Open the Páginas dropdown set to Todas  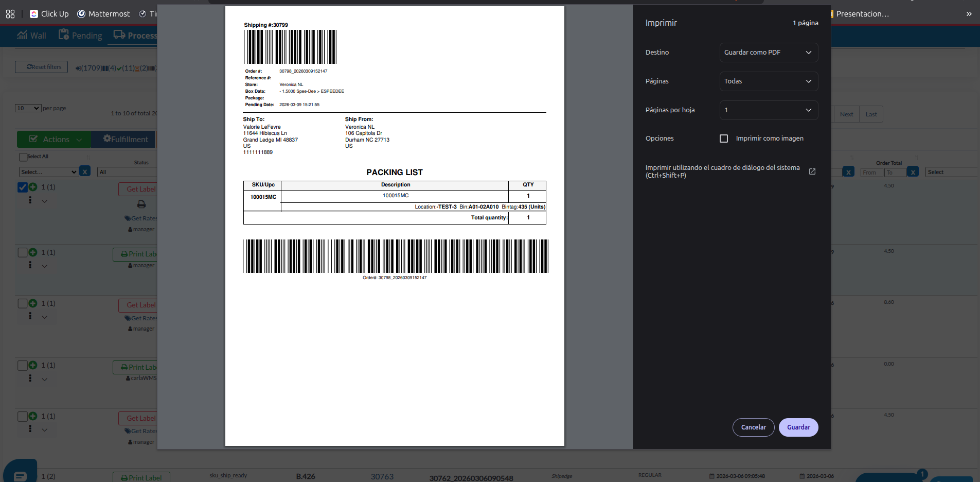tap(768, 81)
